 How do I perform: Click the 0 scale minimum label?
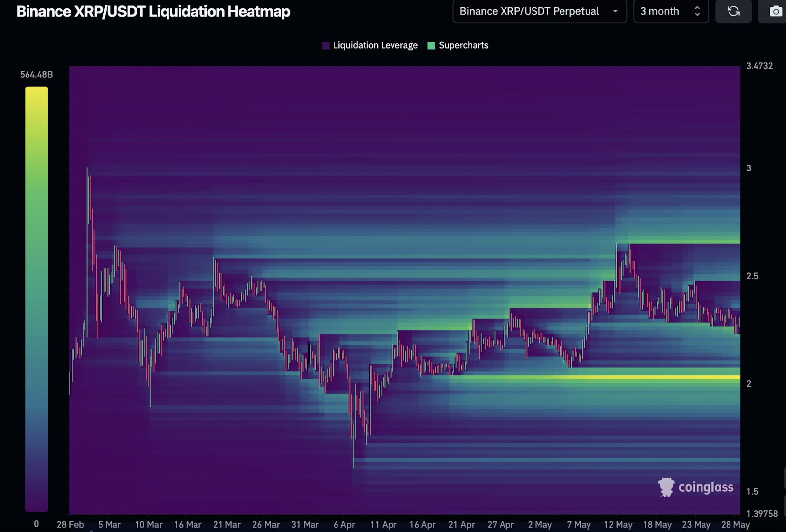(36, 524)
